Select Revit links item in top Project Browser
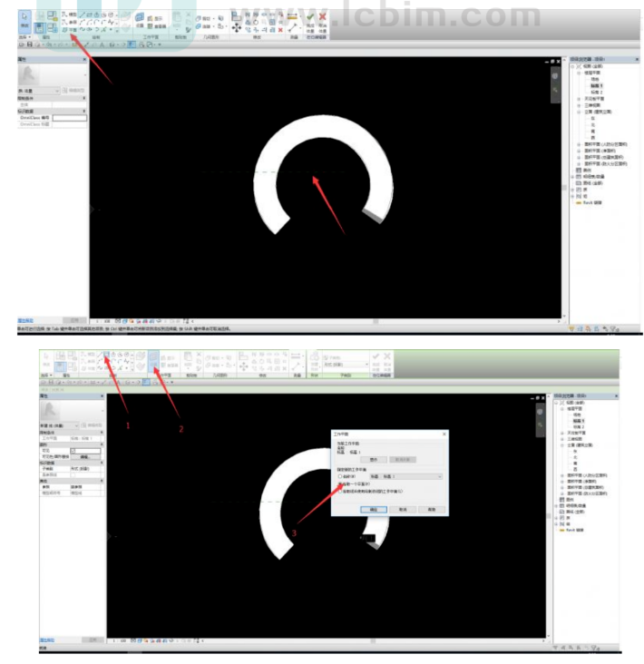The height and width of the screenshot is (664, 644). coord(592,203)
